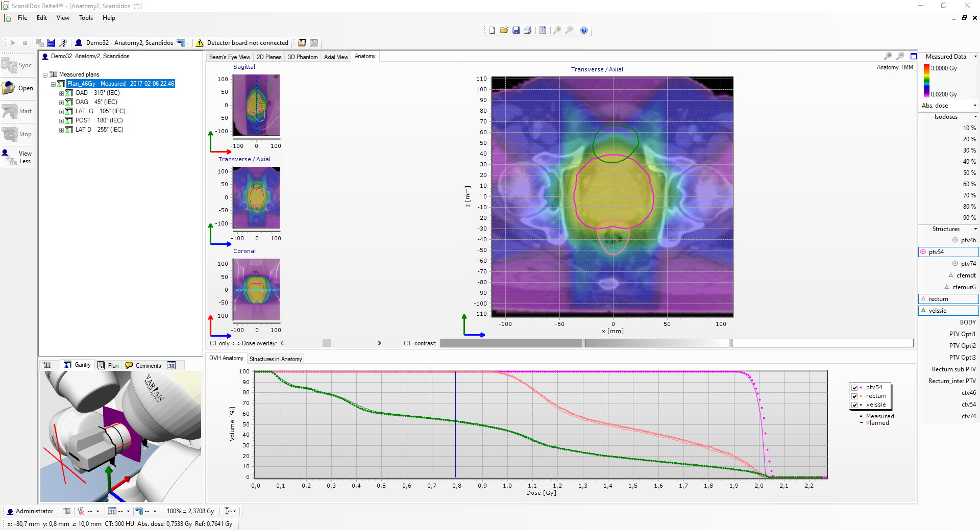This screenshot has height=530, width=980.
Task: Toggle the veissie checkbox in DVH legend
Action: click(854, 405)
